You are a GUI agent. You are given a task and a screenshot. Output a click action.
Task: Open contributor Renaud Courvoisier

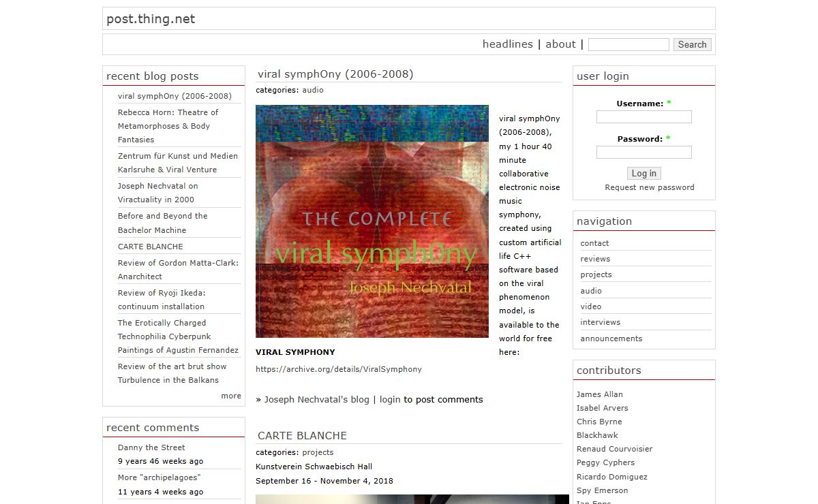pos(615,449)
